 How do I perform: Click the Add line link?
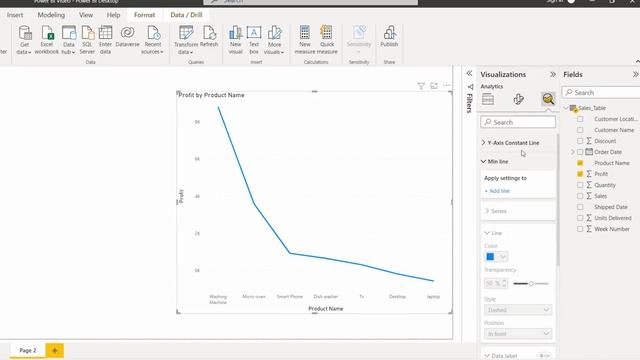click(497, 191)
